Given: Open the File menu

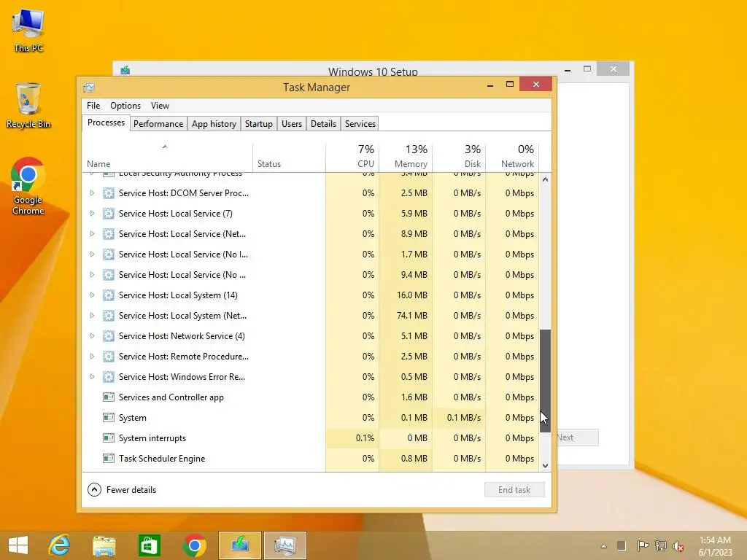Looking at the screenshot, I should (x=93, y=106).
